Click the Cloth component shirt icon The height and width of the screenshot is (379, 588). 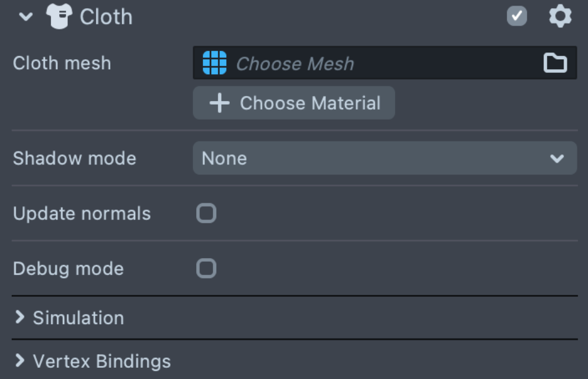click(59, 17)
